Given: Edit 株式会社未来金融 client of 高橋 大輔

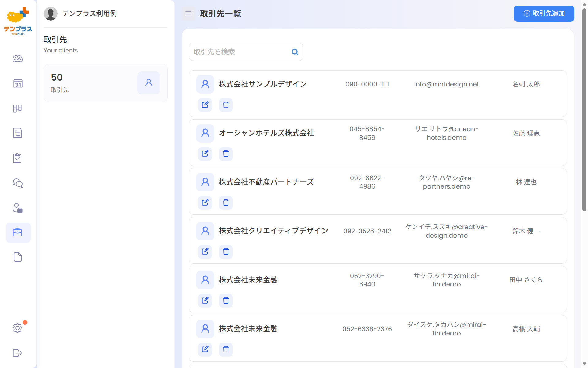Looking at the screenshot, I should pyautogui.click(x=205, y=349).
